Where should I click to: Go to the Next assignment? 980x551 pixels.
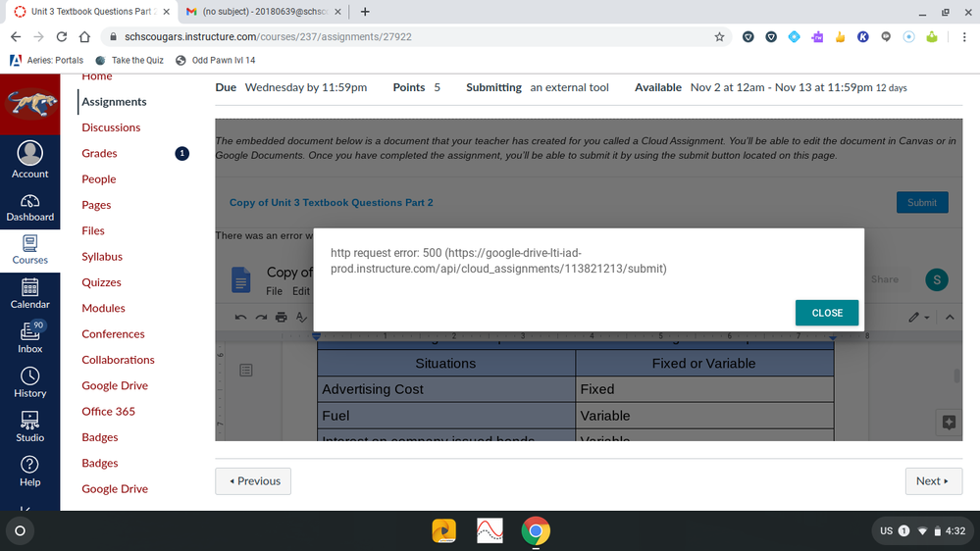(932, 481)
